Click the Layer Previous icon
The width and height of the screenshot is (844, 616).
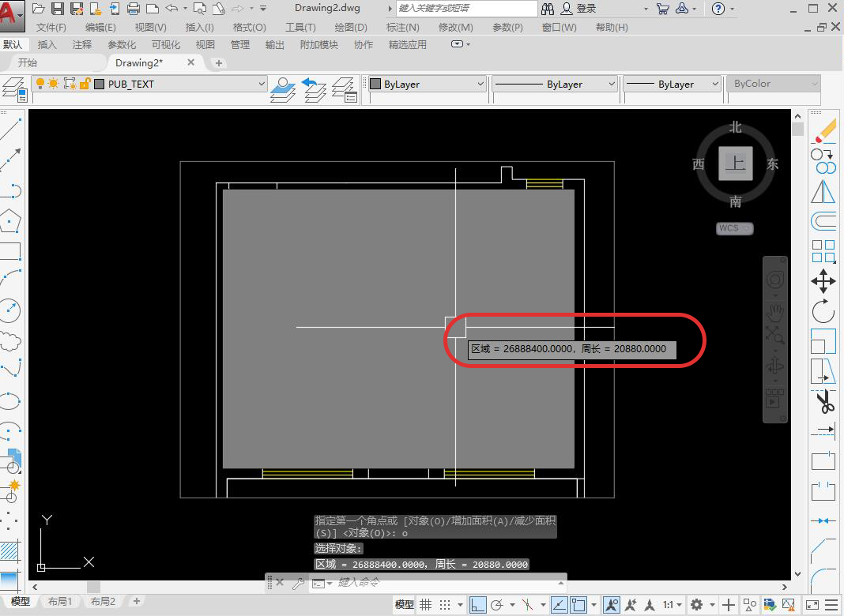(314, 89)
